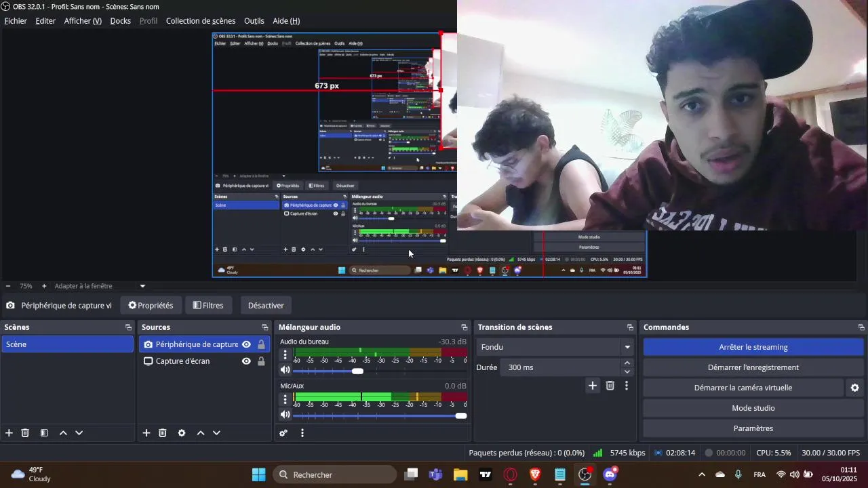Open scene filters icon in Scènes panel
The height and width of the screenshot is (488, 868).
(x=44, y=433)
